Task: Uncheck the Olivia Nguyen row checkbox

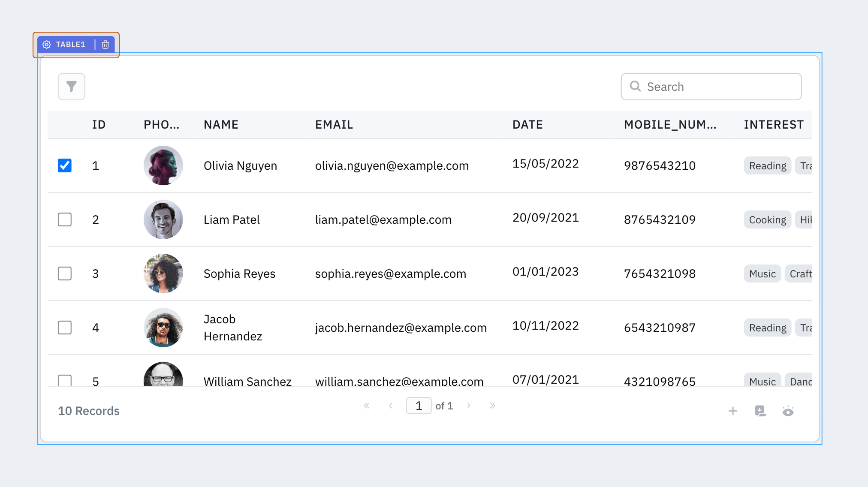Action: click(x=65, y=165)
